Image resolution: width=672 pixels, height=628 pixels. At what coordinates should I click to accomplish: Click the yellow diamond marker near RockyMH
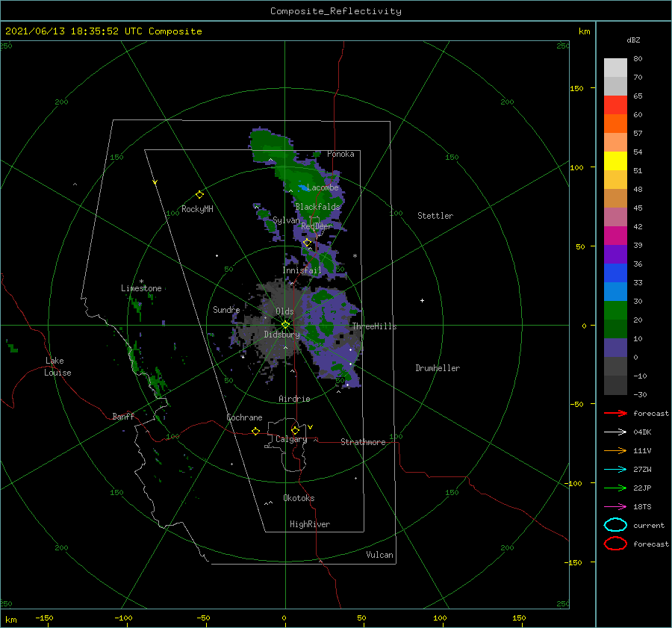pyautogui.click(x=199, y=195)
